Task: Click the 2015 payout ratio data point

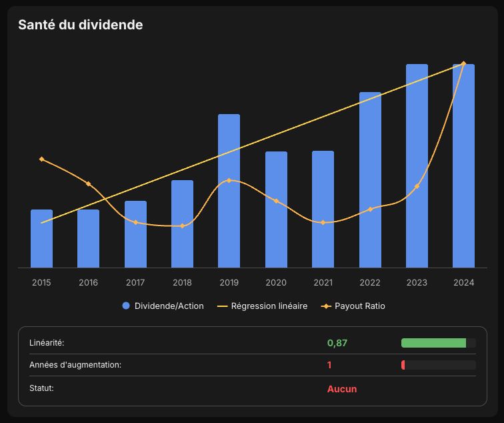Action: (41, 159)
